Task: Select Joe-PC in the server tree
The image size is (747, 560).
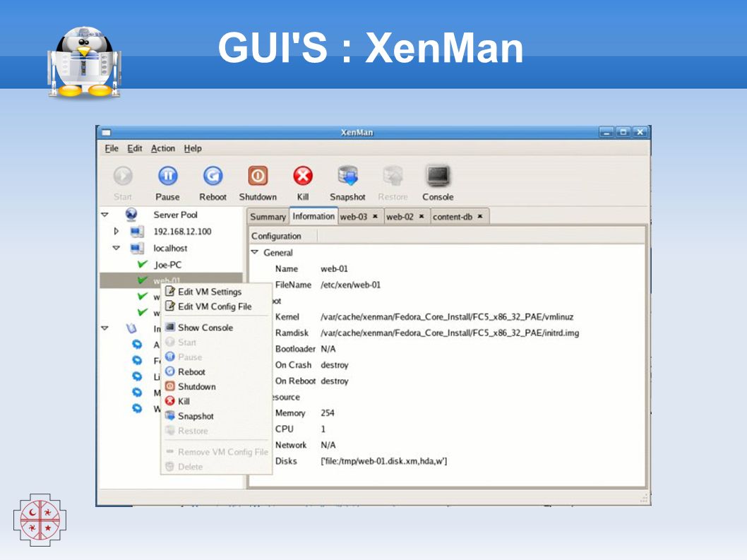Action: coord(167,265)
